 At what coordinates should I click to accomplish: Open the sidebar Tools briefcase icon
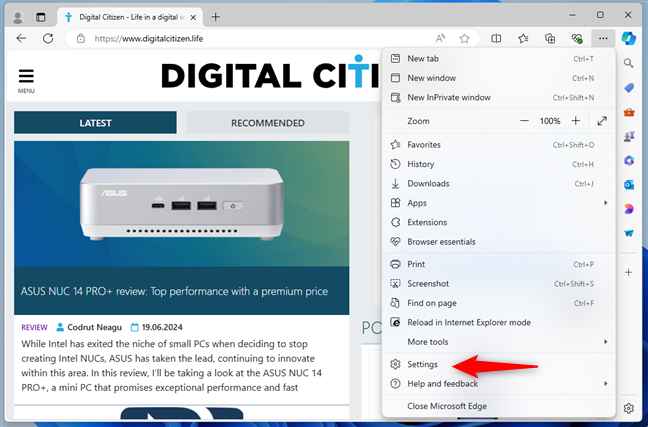coord(629,112)
